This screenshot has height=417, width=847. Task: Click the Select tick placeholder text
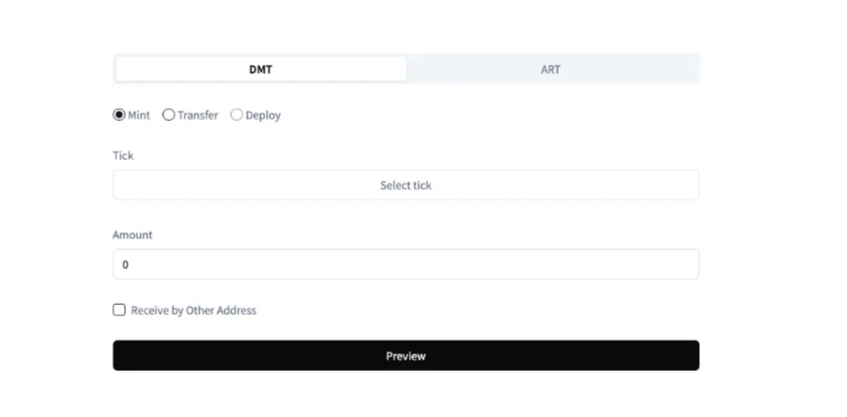(406, 185)
